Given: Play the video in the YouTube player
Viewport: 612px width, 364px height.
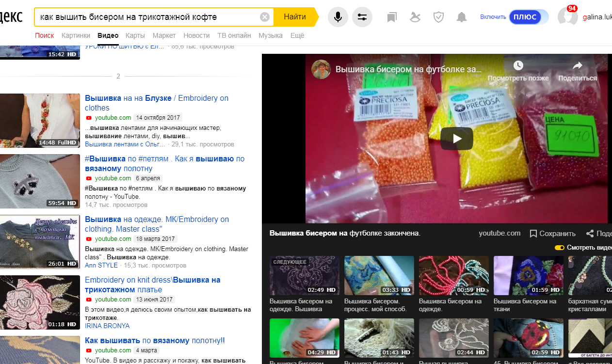Looking at the screenshot, I should [457, 139].
